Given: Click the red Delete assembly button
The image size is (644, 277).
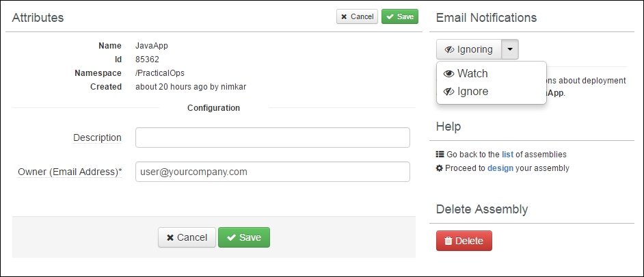Looking at the screenshot, I should point(464,241).
